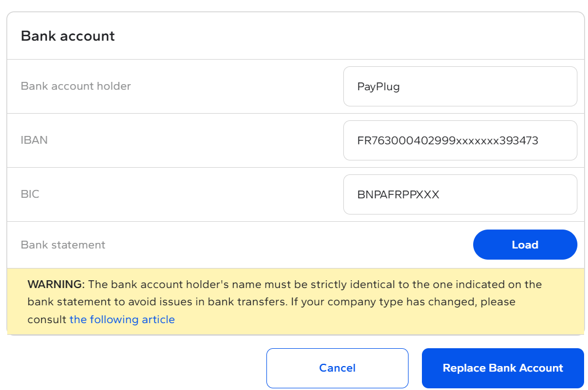The width and height of the screenshot is (588, 390).
Task: Click the Cancel button
Action: tap(337, 368)
